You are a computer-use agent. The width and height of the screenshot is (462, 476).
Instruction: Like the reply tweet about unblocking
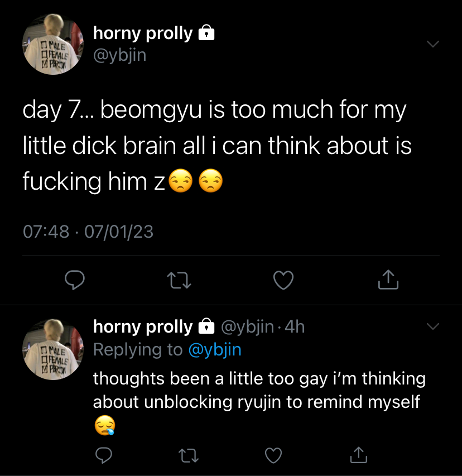[x=273, y=455]
